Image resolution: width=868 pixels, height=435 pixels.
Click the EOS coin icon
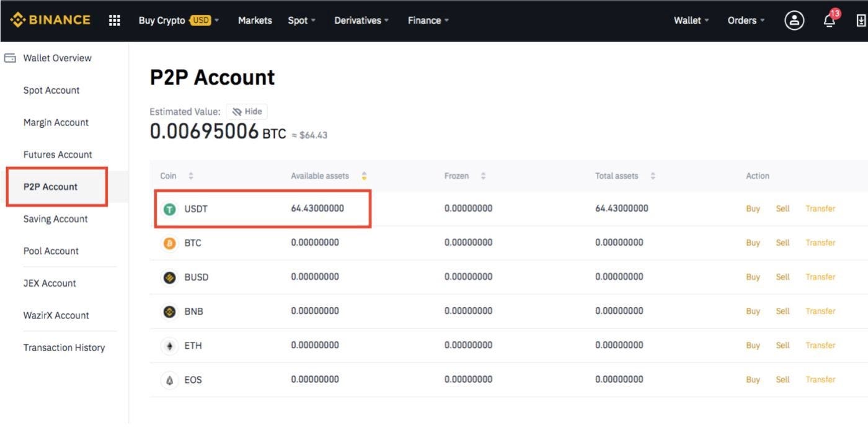(x=169, y=380)
